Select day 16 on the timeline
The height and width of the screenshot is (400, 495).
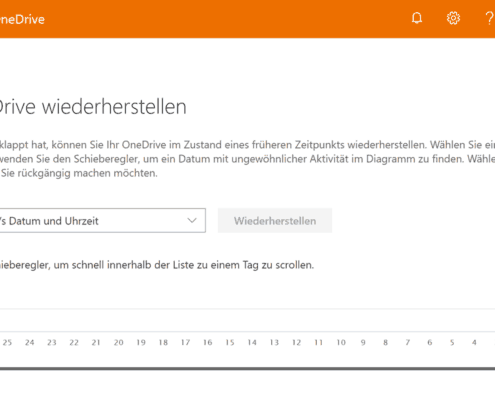tap(208, 342)
